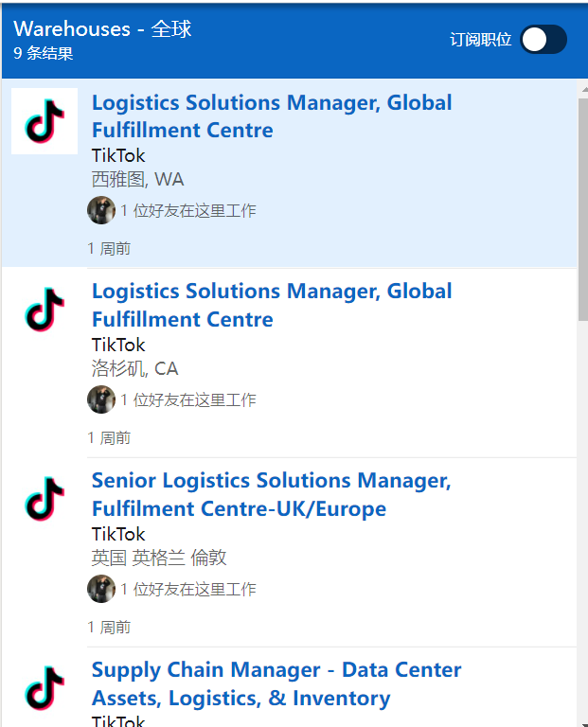Open Logistics Solutions Manager job in 洛杉矶
The image size is (588, 727).
tap(272, 305)
